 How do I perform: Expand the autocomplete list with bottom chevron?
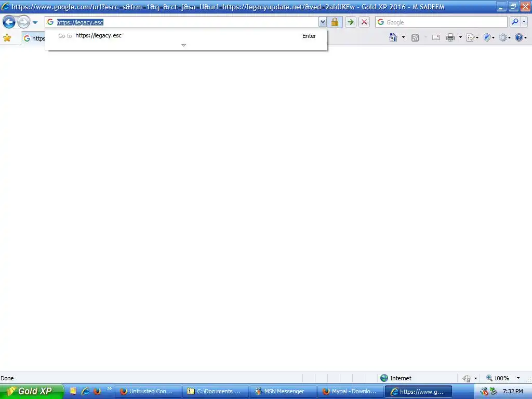tap(183, 45)
